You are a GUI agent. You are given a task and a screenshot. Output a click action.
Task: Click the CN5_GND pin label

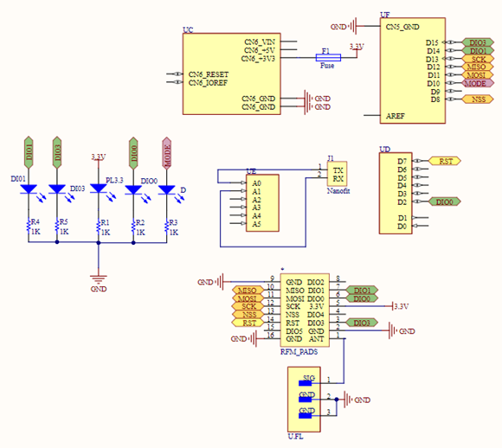[x=402, y=27]
